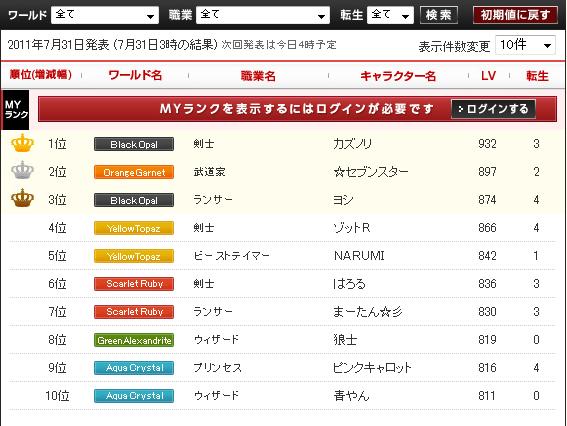The width and height of the screenshot is (567, 426).
Task: Click level value 866
Action: click(487, 227)
